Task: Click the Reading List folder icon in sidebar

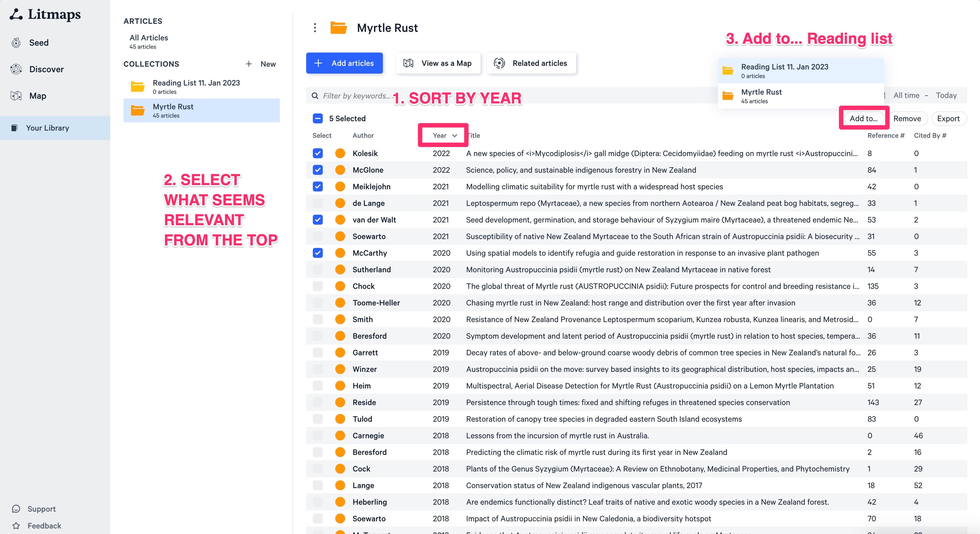Action: click(138, 87)
